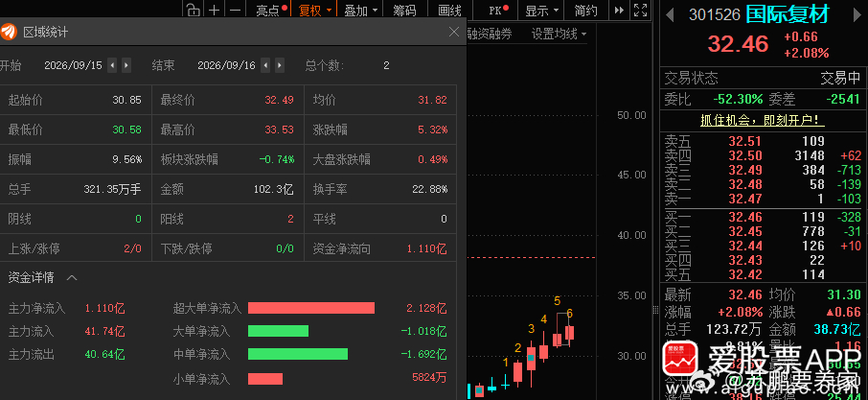Click the 中单净流入 green bar
The width and height of the screenshot is (868, 400).
(298, 354)
